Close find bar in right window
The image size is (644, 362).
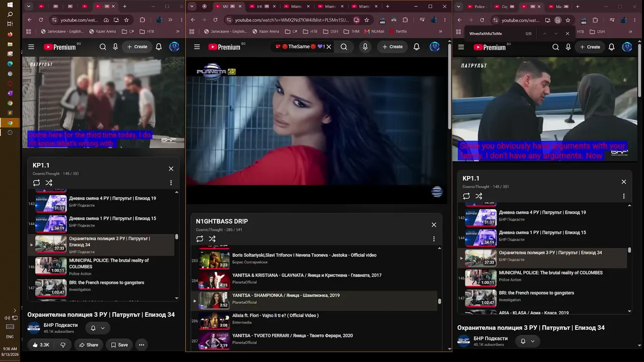point(568,34)
